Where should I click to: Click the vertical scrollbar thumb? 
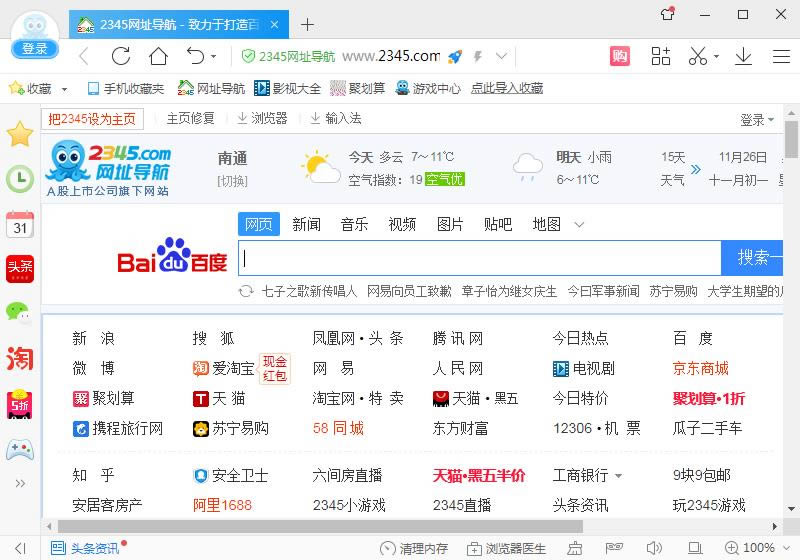click(x=791, y=139)
